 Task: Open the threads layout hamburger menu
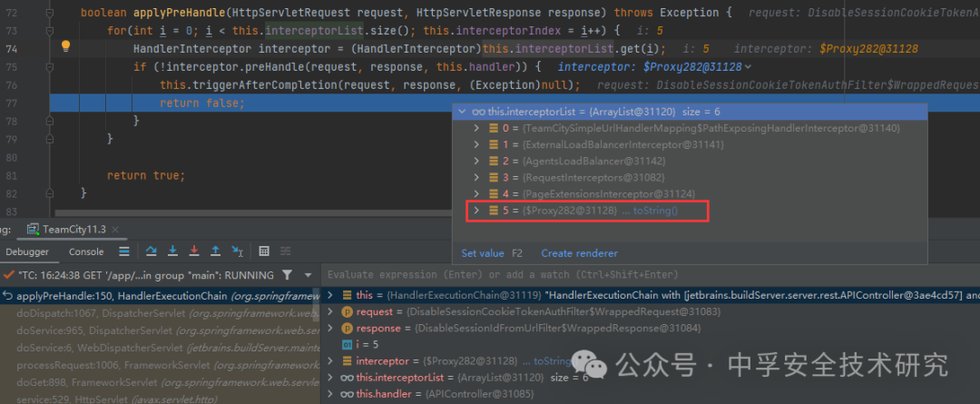[x=124, y=251]
